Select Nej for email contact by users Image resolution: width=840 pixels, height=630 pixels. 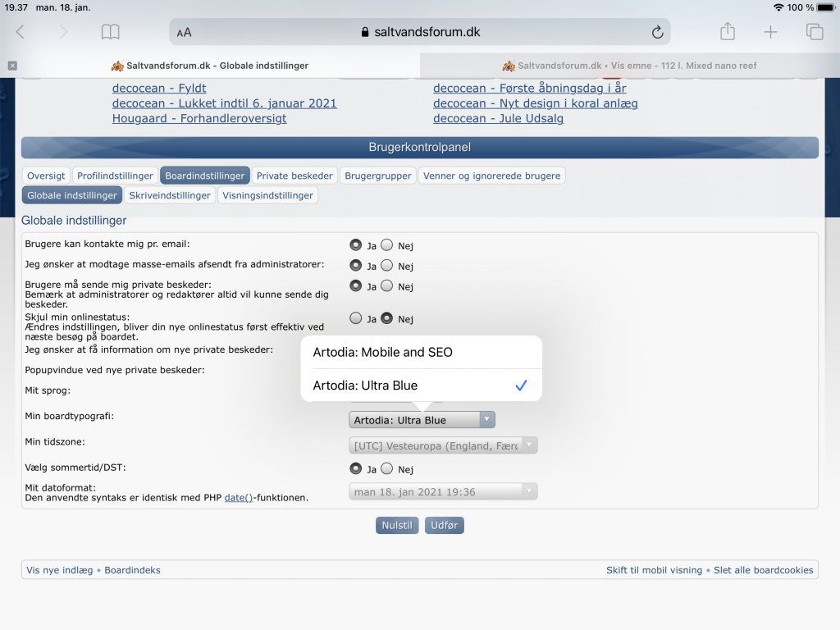387,244
